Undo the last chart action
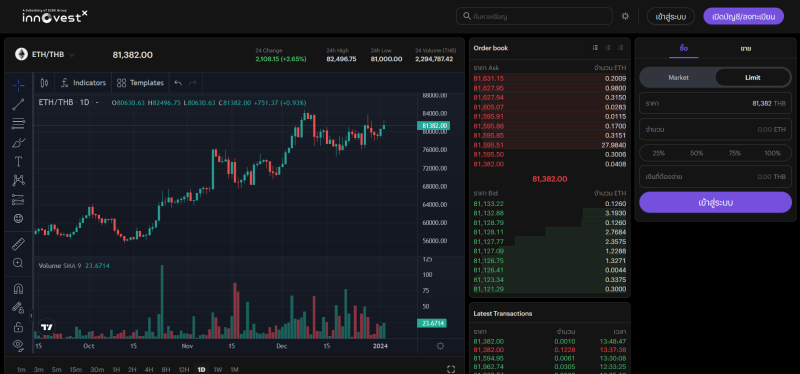 click(x=178, y=83)
